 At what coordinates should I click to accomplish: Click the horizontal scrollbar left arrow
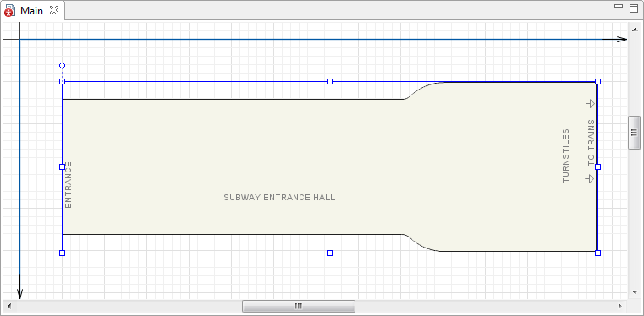coord(9,306)
